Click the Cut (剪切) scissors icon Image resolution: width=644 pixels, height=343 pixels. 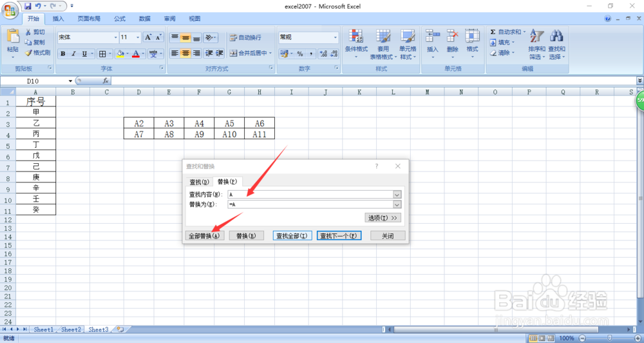tap(28, 32)
